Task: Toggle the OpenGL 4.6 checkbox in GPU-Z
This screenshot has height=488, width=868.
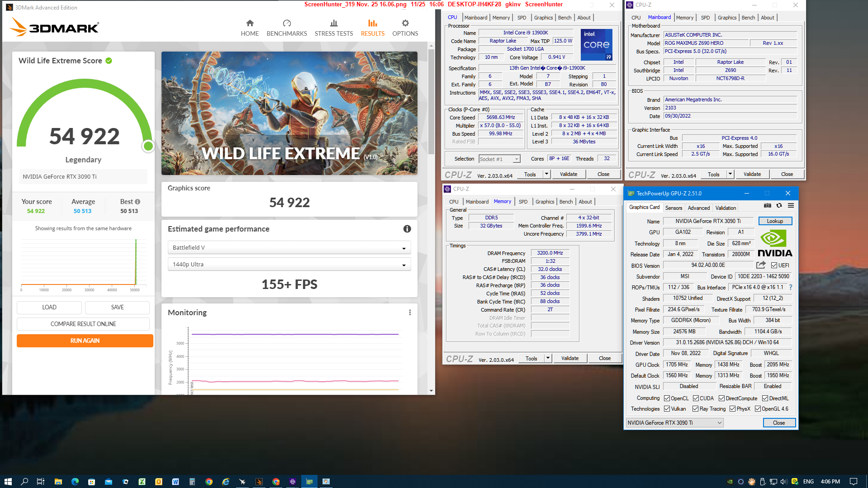Action: 758,409
